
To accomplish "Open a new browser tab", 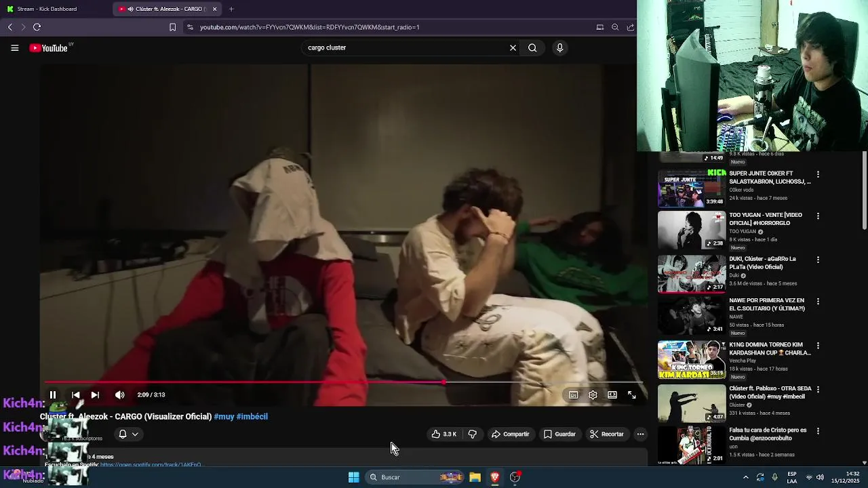I will (231, 9).
